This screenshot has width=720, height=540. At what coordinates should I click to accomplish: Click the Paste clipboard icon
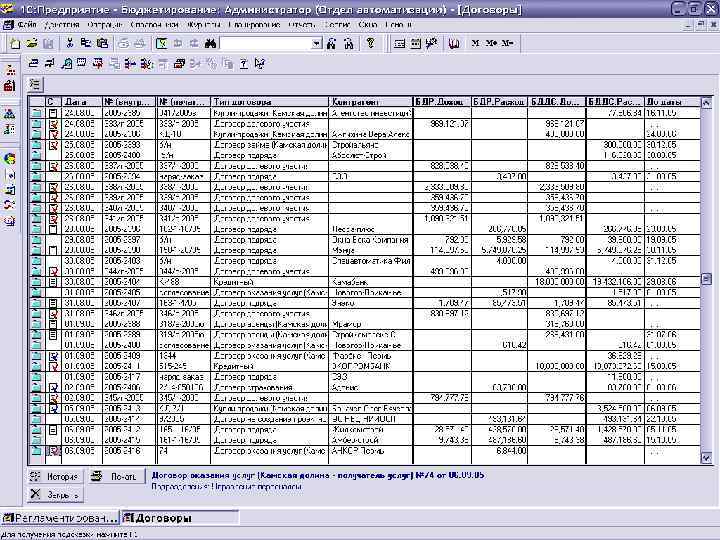click(x=102, y=44)
